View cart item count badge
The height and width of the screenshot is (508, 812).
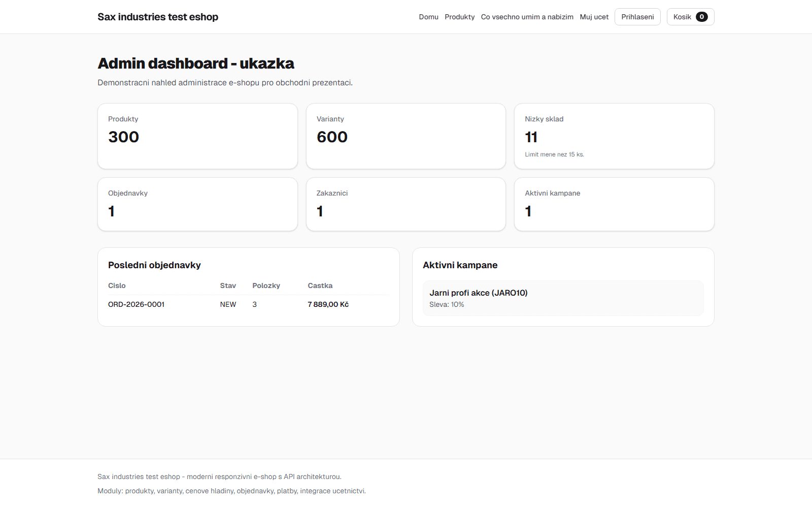702,17
